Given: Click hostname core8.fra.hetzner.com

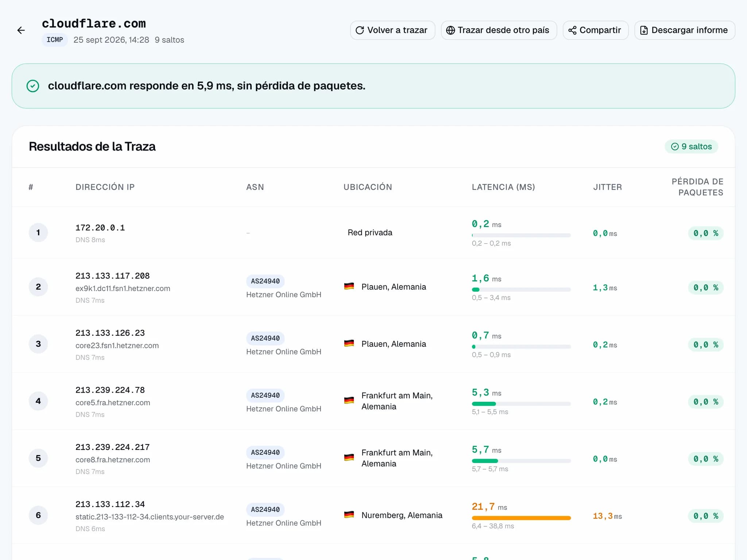Looking at the screenshot, I should tap(113, 460).
